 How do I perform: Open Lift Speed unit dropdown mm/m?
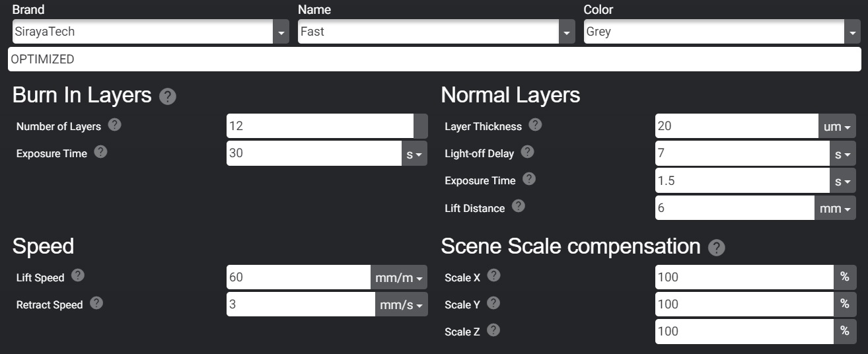(399, 277)
